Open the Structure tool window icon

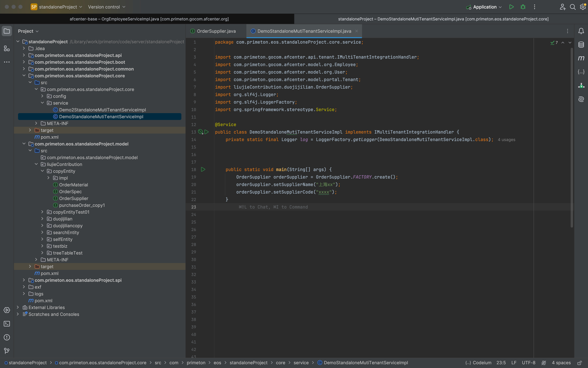coord(7,48)
